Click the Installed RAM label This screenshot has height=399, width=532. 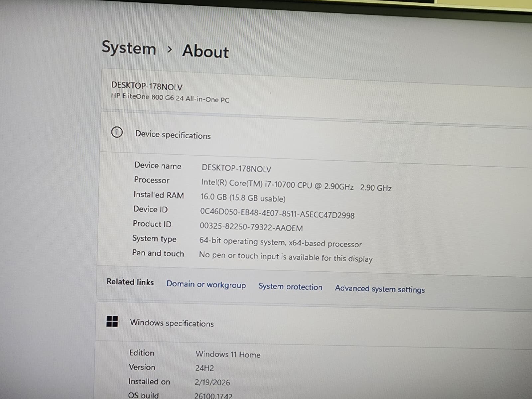click(x=159, y=195)
